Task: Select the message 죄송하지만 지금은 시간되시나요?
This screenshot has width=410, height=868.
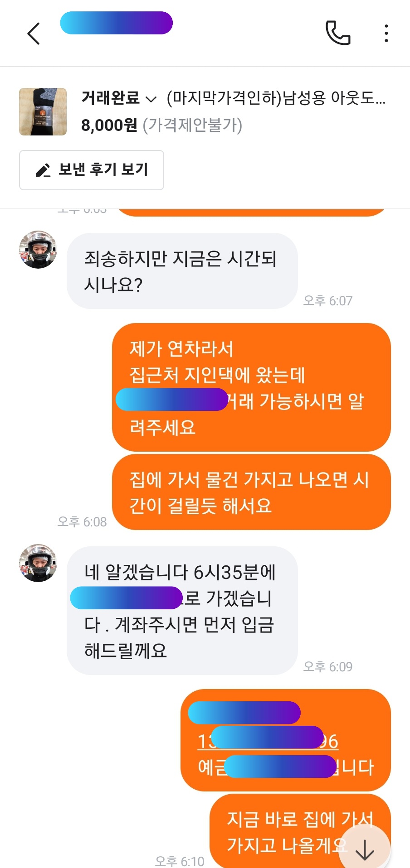Action: tap(182, 271)
